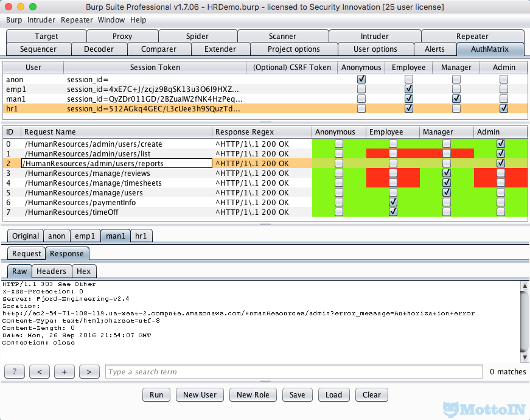
Task: Open the Comparer tab
Action: (159, 49)
